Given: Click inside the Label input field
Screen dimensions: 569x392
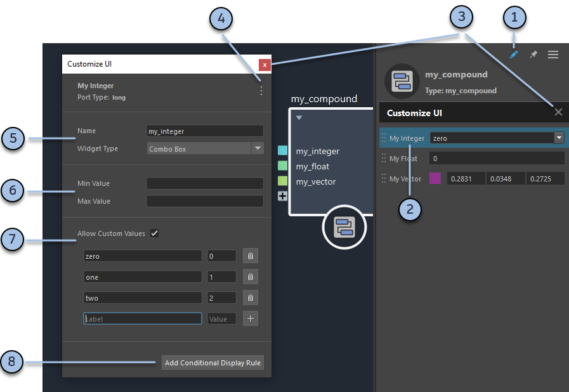Looking at the screenshot, I should tap(143, 318).
